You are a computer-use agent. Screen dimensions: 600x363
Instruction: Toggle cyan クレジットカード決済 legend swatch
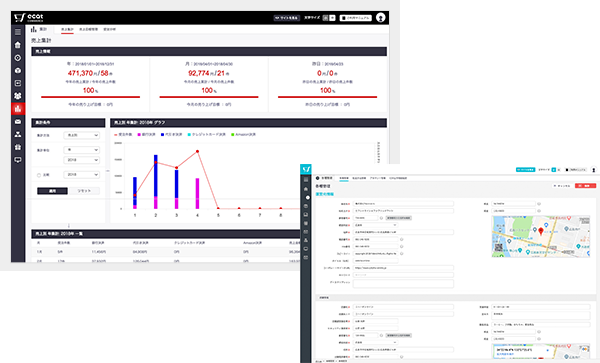[189, 135]
